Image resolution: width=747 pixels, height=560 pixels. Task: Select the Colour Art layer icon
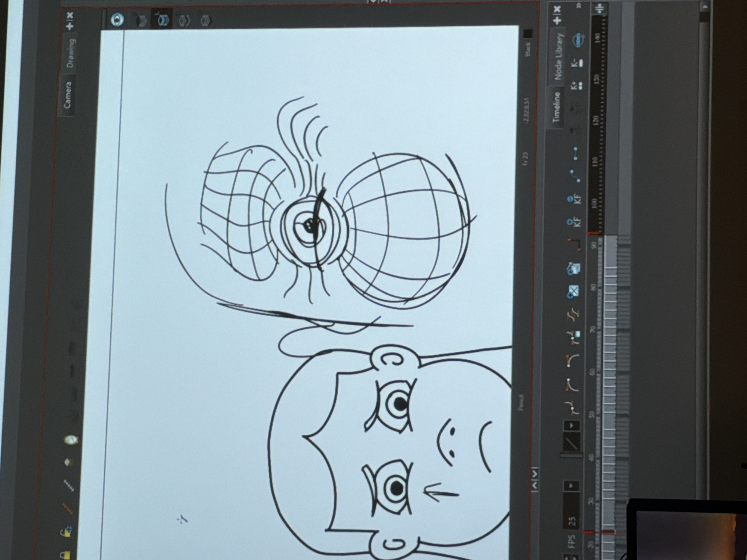pos(184,21)
